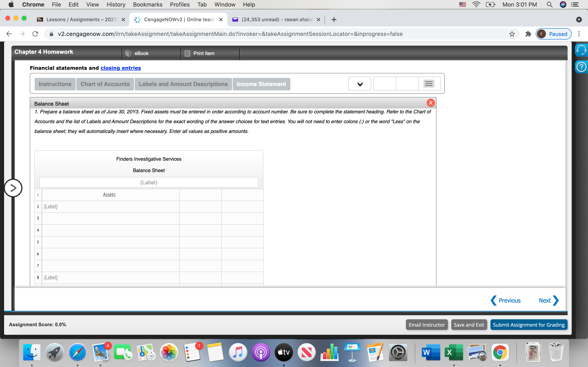
Task: Open the Chrome extensions puzzle icon
Action: pyautogui.click(x=528, y=34)
